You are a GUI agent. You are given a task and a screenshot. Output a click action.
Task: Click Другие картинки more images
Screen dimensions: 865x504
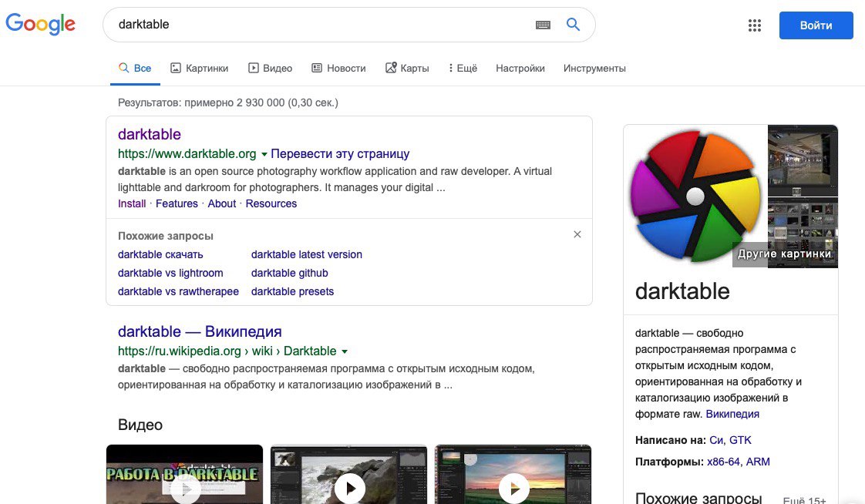point(785,254)
